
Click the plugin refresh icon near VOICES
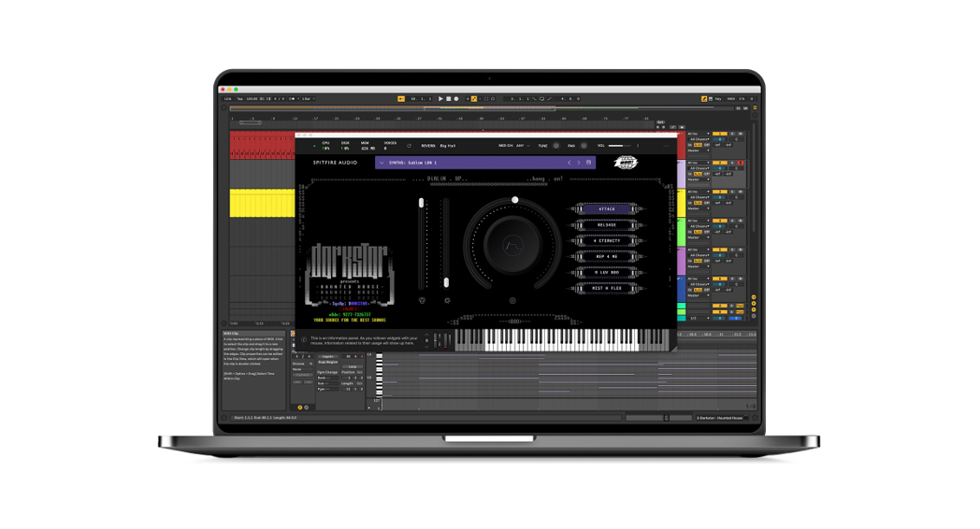pos(410,146)
